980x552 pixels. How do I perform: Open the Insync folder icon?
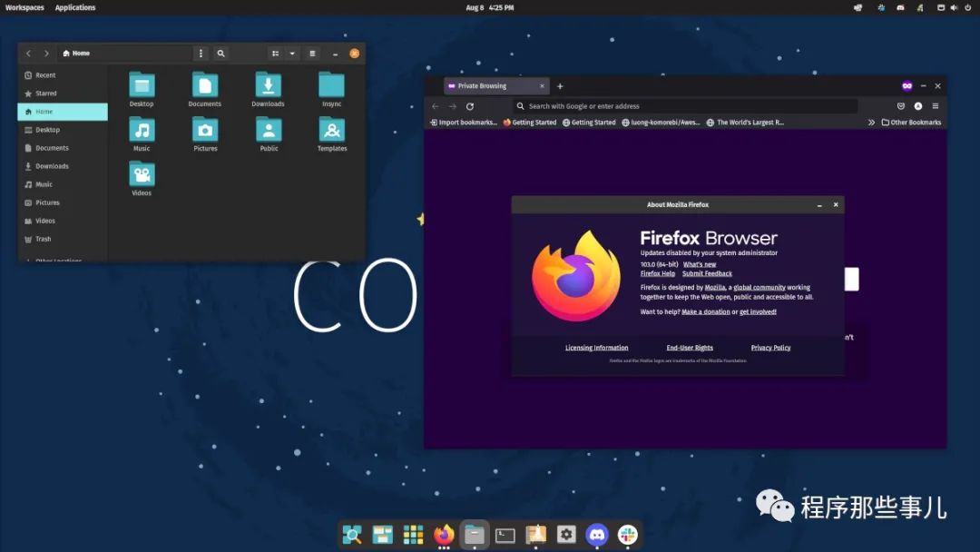pyautogui.click(x=331, y=85)
